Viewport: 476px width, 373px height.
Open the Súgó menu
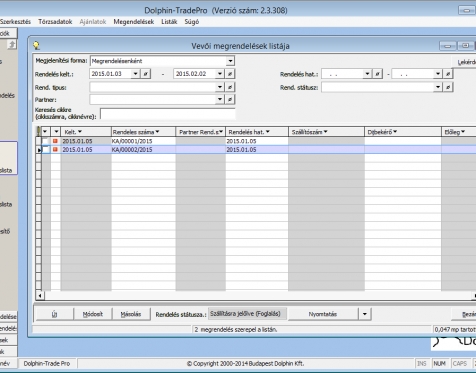(192, 22)
